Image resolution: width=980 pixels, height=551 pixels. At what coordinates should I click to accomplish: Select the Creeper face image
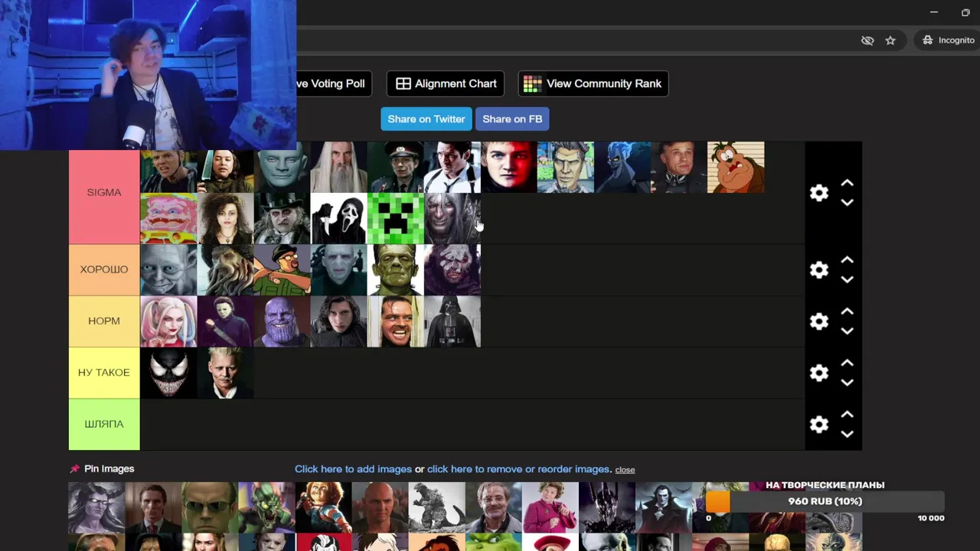click(x=396, y=218)
